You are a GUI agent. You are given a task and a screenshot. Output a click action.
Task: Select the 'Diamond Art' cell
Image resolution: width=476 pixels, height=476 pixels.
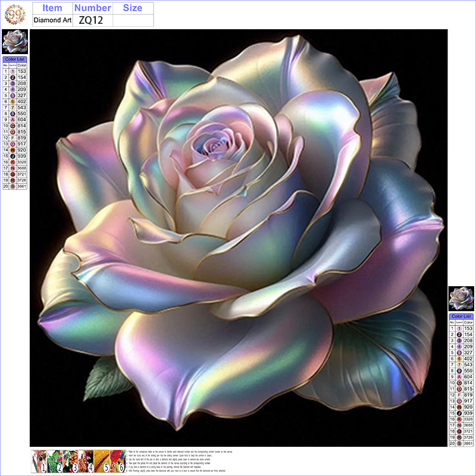point(52,20)
